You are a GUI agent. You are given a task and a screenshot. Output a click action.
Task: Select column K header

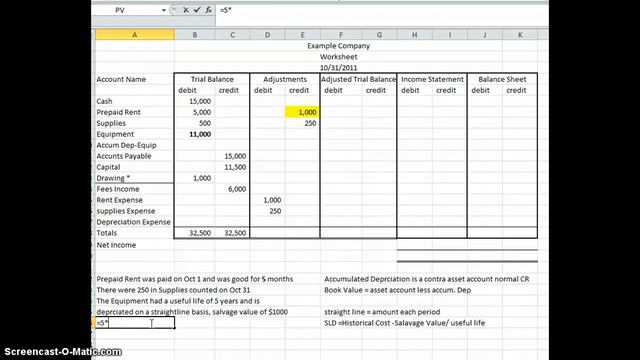pyautogui.click(x=520, y=35)
